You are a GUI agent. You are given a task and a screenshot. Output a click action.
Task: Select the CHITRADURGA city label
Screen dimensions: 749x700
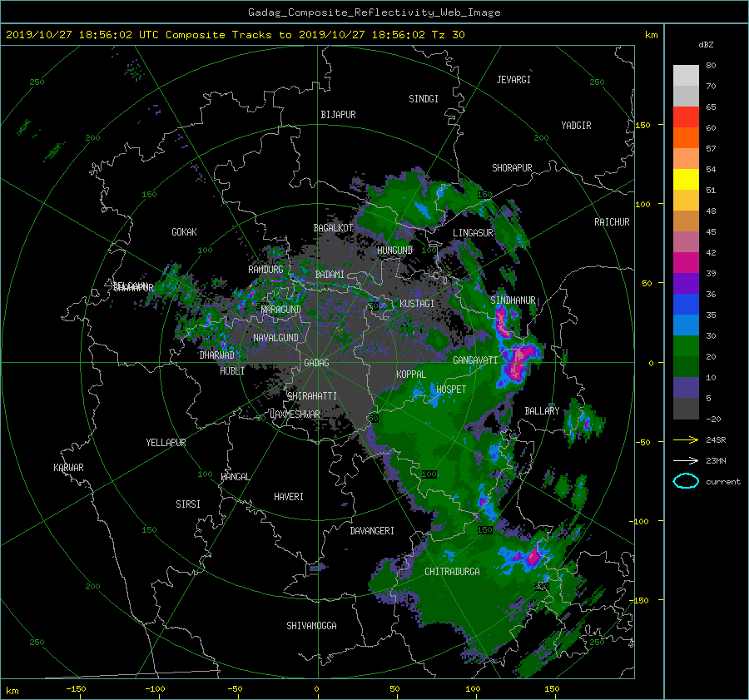point(452,572)
